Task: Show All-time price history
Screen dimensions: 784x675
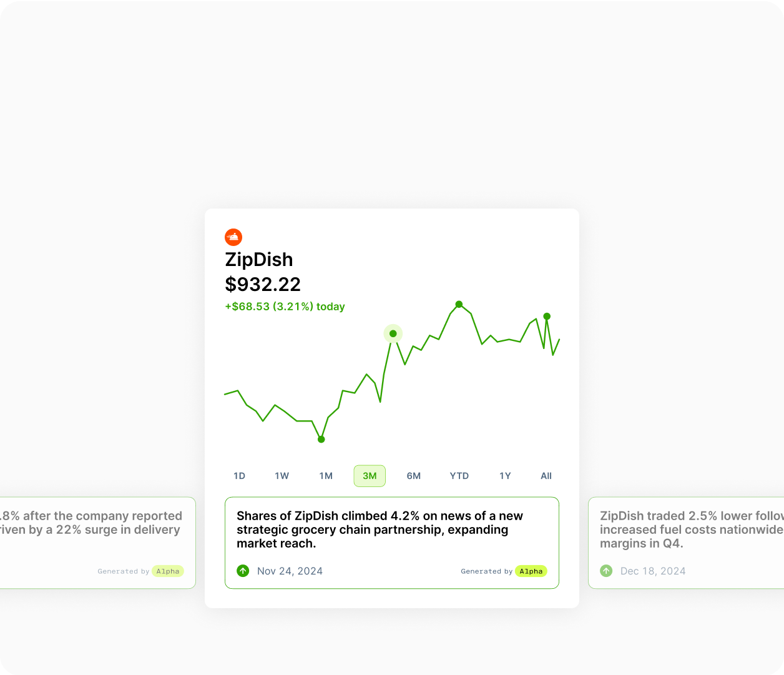Action: coord(546,476)
